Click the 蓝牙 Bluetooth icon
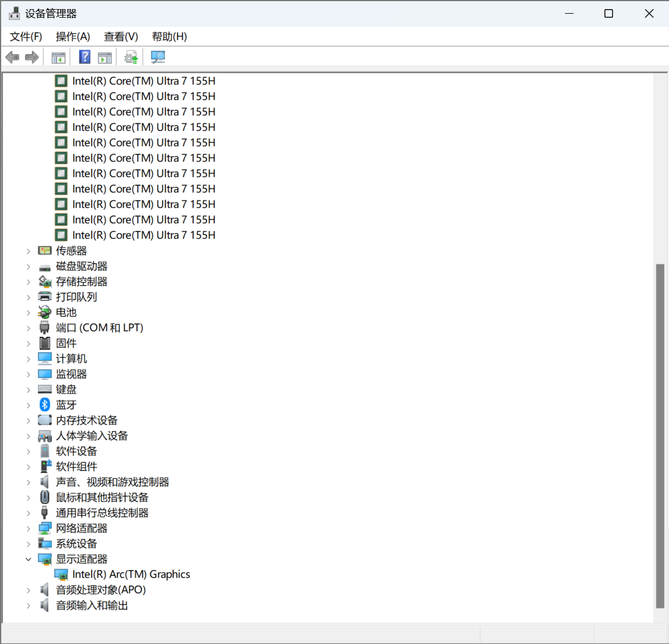The width and height of the screenshot is (669, 644). pyautogui.click(x=45, y=405)
